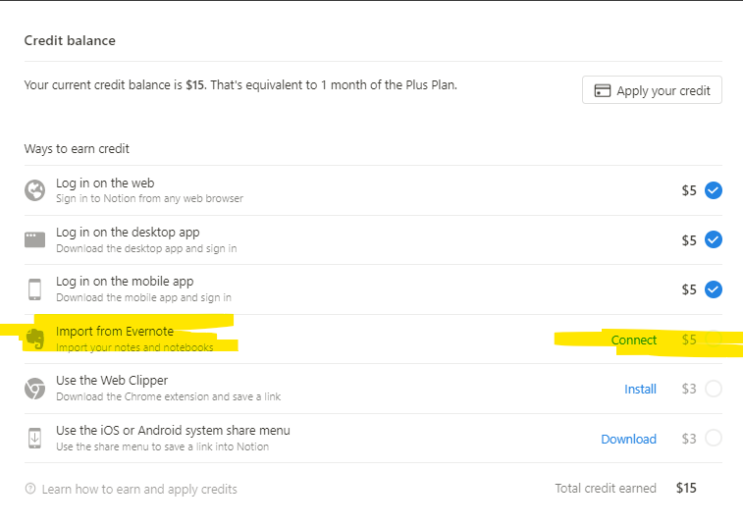743x524 pixels.
Task: Click the $15 total credit amount at the bottom
Action: pyautogui.click(x=686, y=488)
